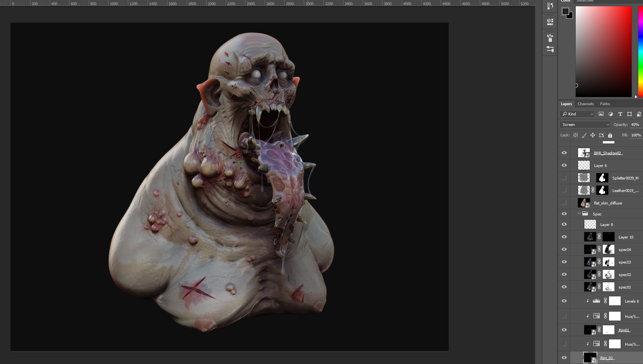
Task: Hide the BPR_Shadow02 layer
Action: click(564, 153)
